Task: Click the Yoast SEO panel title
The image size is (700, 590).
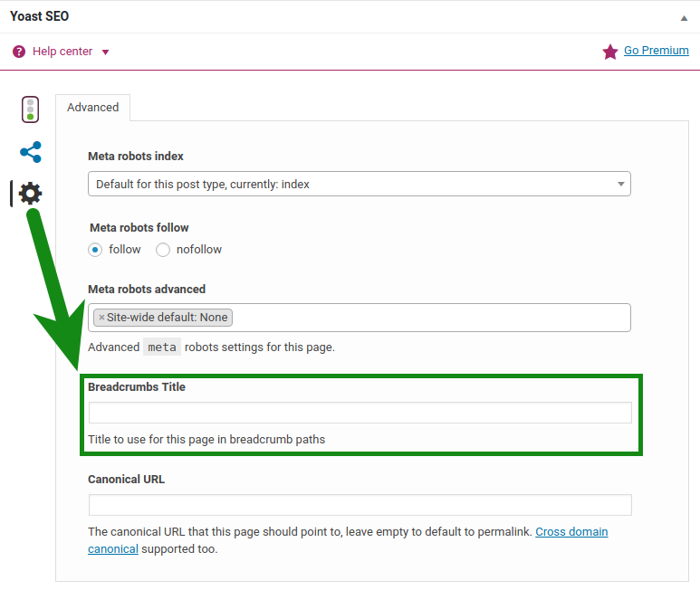Action: coord(39,16)
